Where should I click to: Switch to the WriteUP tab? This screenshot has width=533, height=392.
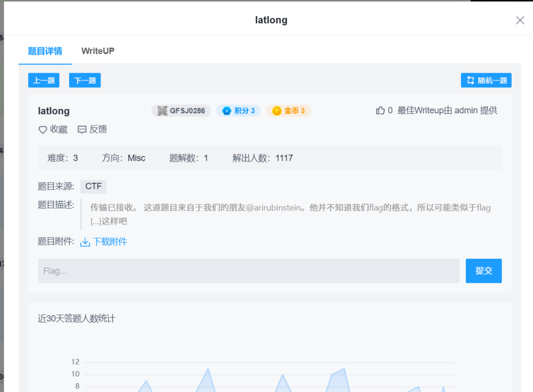[x=98, y=51]
